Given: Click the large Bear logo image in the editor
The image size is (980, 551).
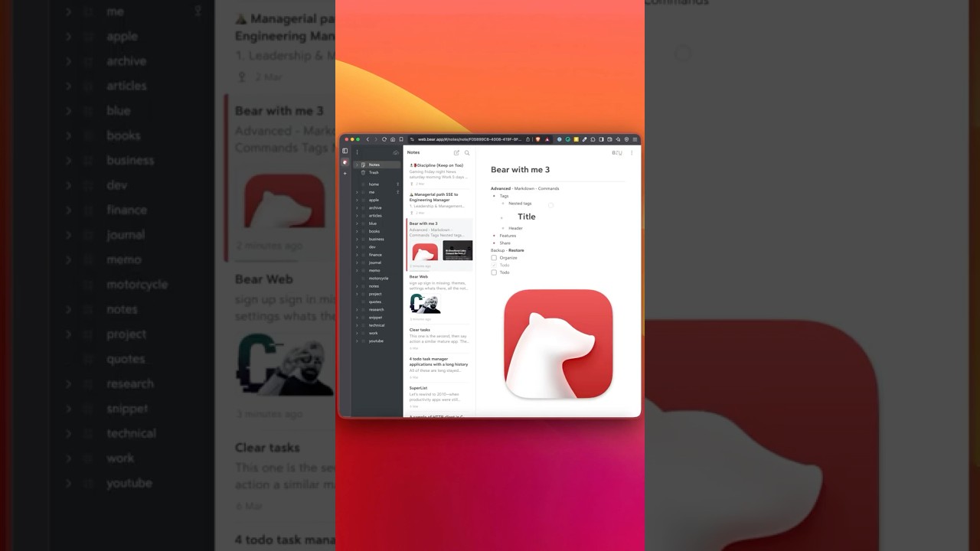Looking at the screenshot, I should 558,344.
